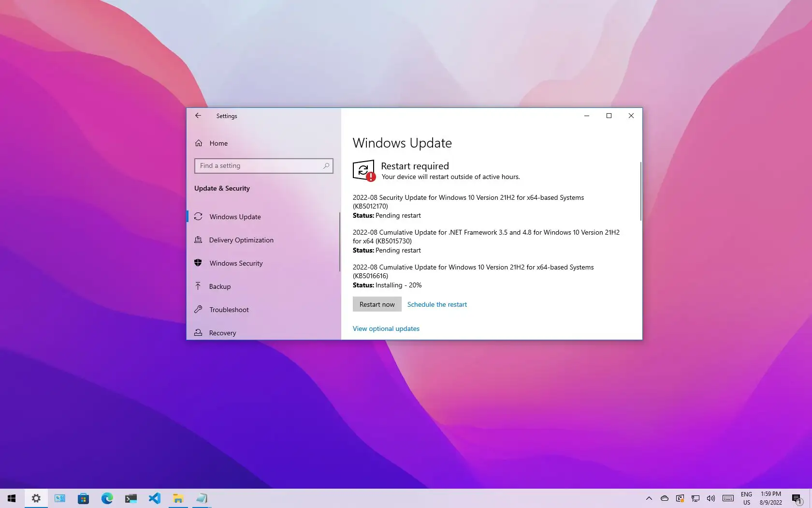Maximize the Settings window

609,116
